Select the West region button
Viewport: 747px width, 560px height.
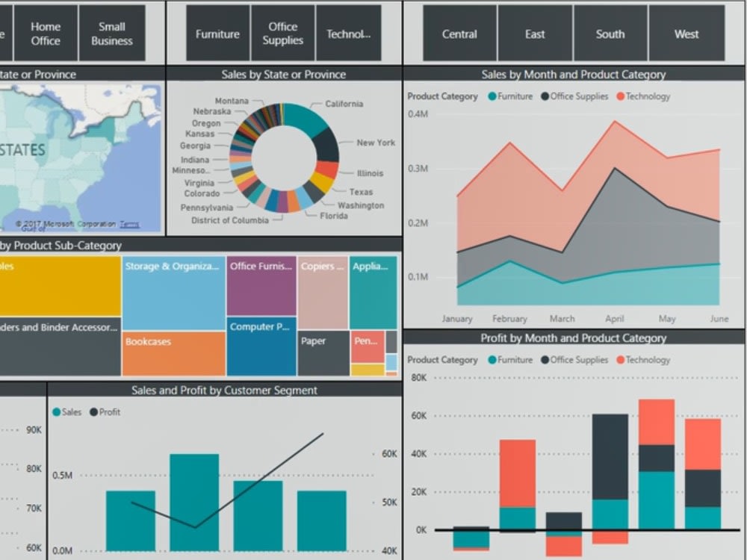[686, 33]
